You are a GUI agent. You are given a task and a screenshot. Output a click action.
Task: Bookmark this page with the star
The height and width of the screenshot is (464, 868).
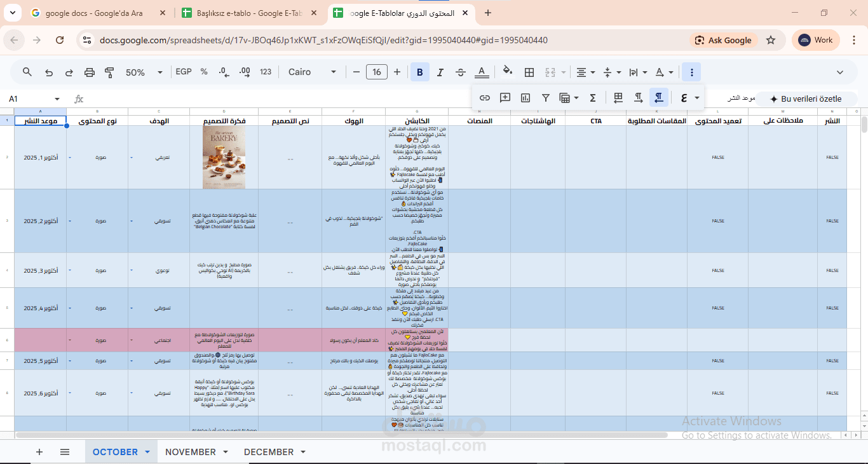tap(771, 40)
